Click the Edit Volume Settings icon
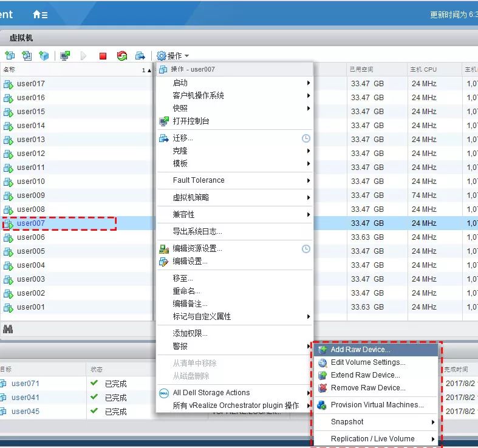 pyautogui.click(x=323, y=362)
